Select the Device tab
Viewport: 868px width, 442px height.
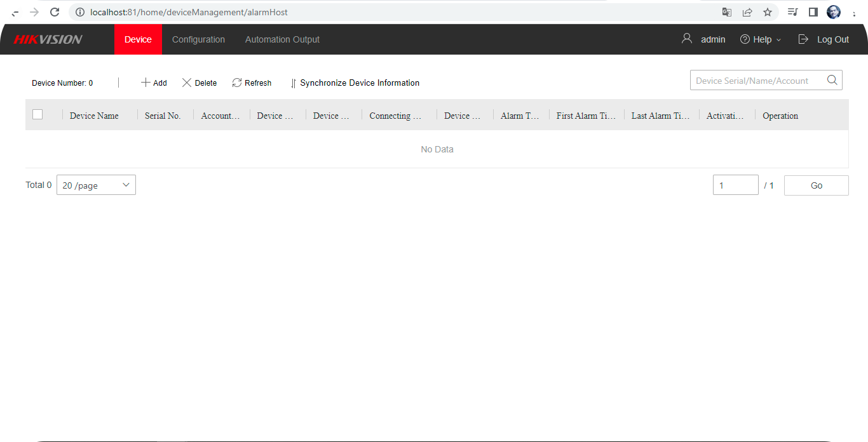point(138,39)
